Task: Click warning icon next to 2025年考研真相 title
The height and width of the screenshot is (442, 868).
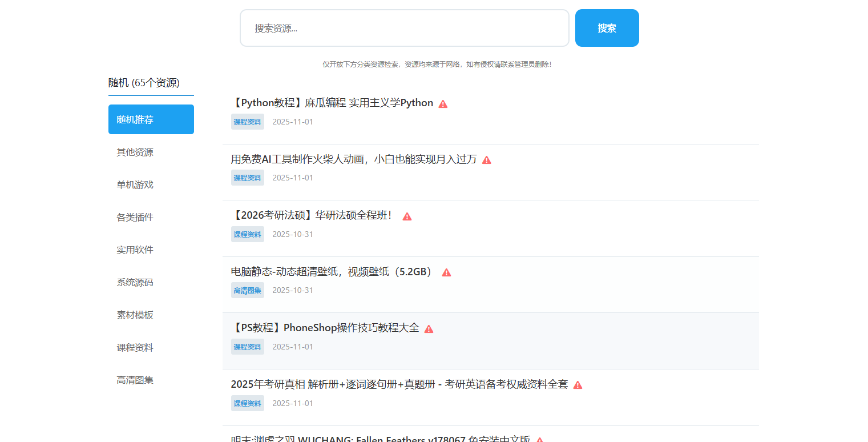Action: point(578,385)
